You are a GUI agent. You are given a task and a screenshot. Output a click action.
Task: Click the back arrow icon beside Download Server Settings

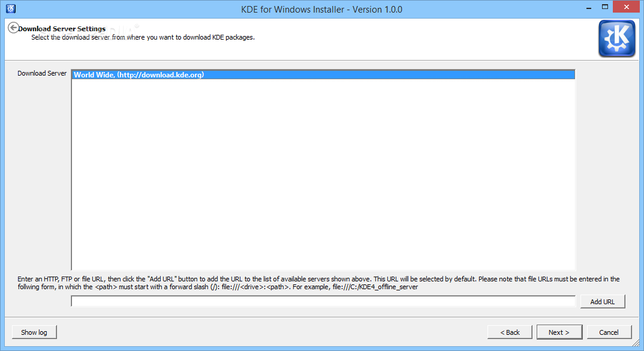point(13,28)
